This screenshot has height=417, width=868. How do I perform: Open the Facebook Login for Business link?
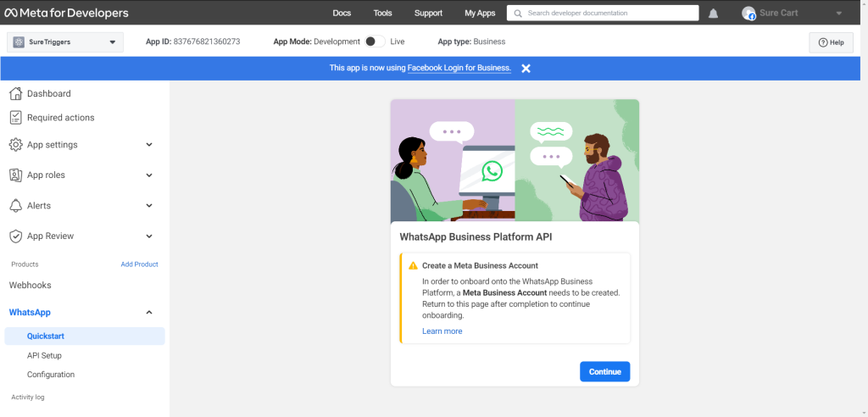pos(459,68)
